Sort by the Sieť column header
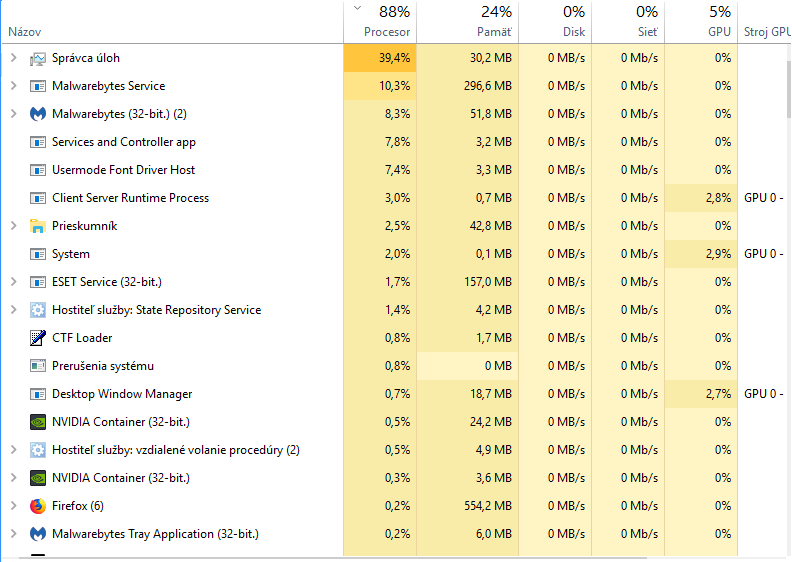The width and height of the screenshot is (792, 562). [x=628, y=23]
